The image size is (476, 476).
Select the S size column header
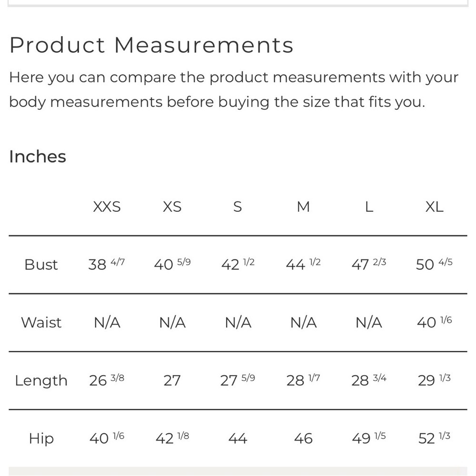[x=238, y=207]
